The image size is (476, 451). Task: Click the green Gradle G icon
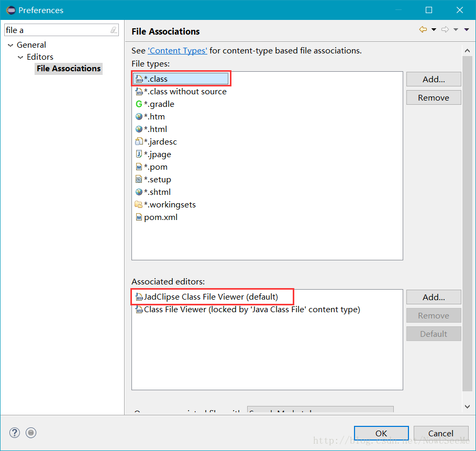coord(139,104)
